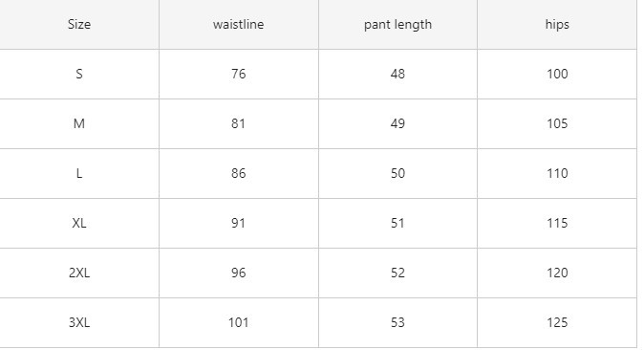This screenshot has width=644, height=350.
Task: Select the XL size label
Action: (79, 224)
